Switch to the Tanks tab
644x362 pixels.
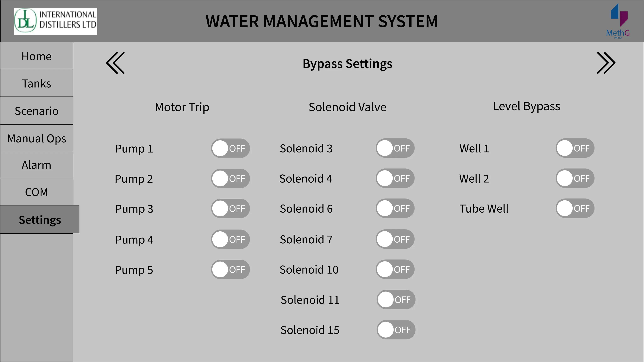(36, 83)
